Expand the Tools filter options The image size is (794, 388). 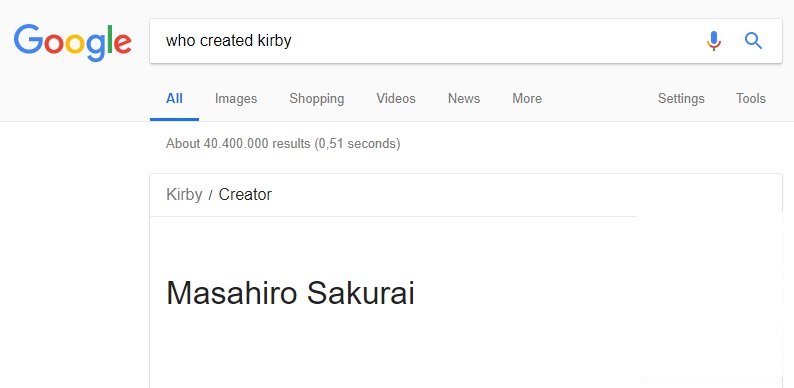pos(750,98)
